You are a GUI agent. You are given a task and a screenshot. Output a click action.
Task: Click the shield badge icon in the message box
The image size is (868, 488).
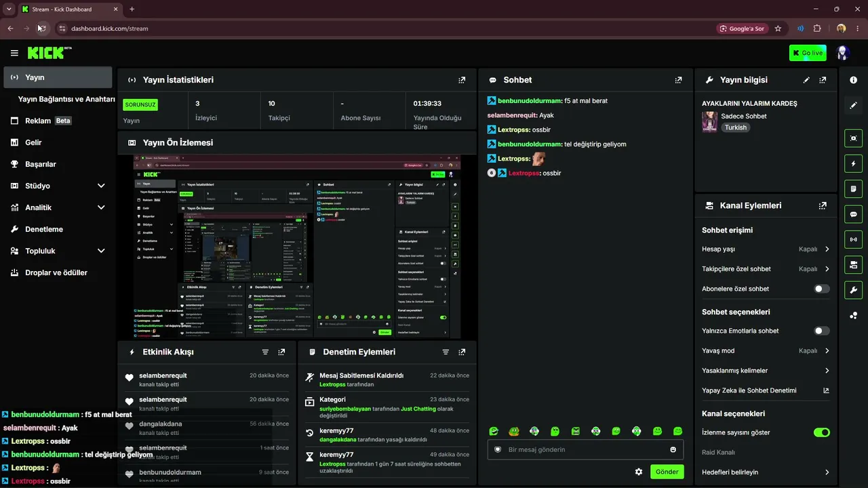(x=498, y=449)
